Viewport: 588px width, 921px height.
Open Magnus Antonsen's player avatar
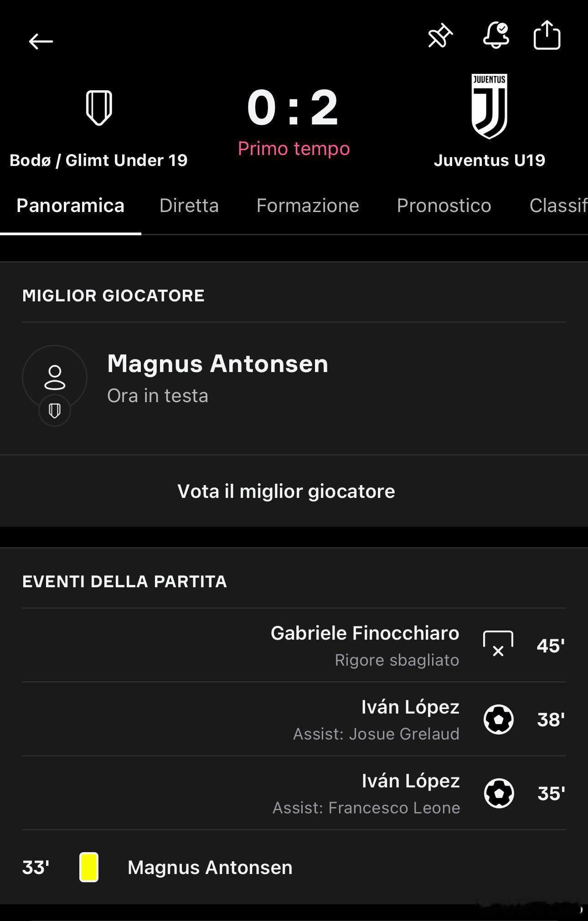(x=55, y=378)
